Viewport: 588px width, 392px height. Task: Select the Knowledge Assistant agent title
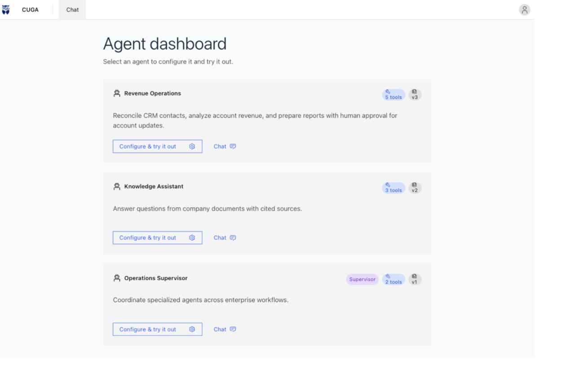(154, 186)
